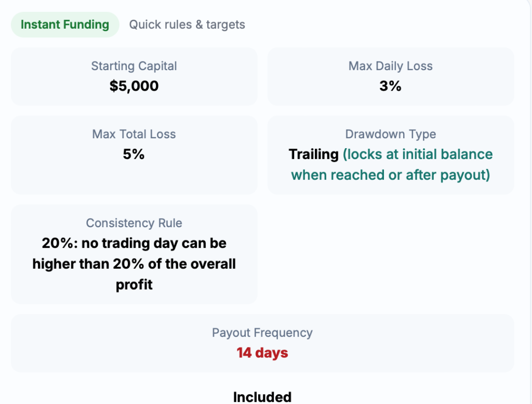Click the Max Daily Loss label
This screenshot has height=404, width=532.
tap(390, 66)
